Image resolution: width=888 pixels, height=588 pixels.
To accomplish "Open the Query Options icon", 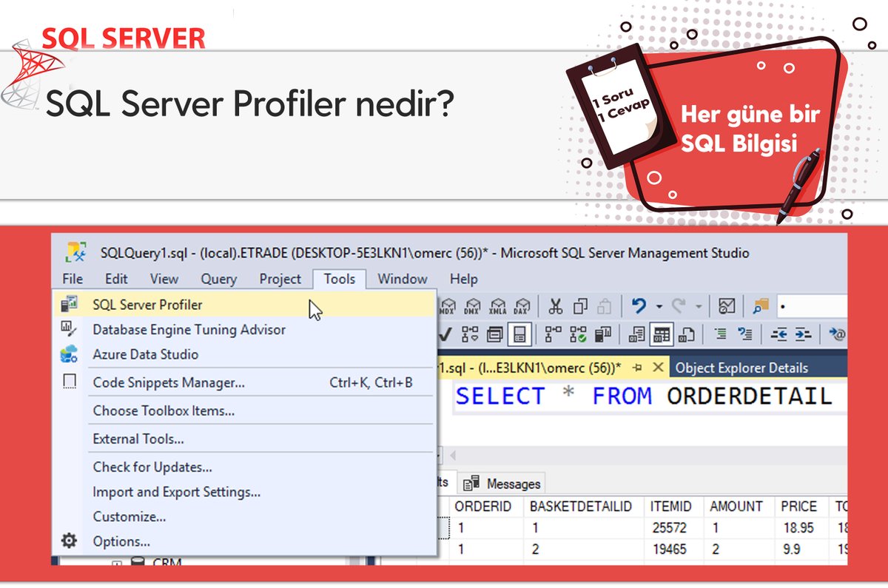I will (494, 335).
